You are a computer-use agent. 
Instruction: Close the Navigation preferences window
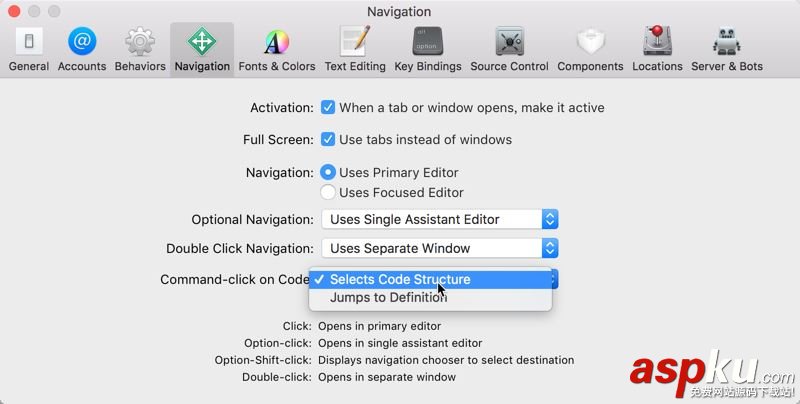(x=13, y=12)
